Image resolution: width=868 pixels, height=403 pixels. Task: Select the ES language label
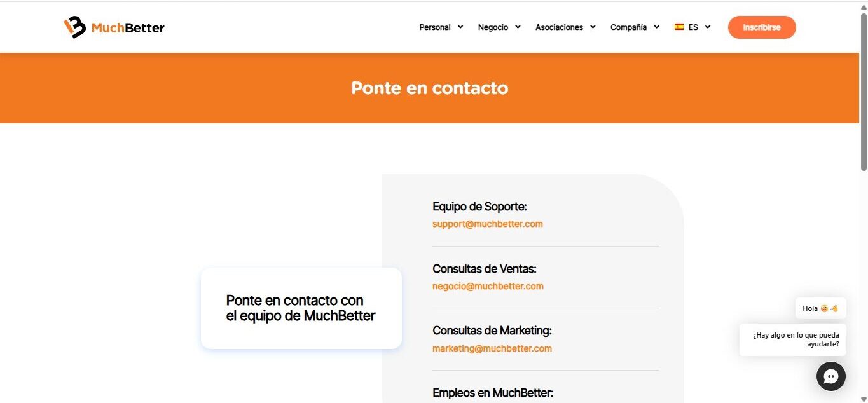(693, 27)
